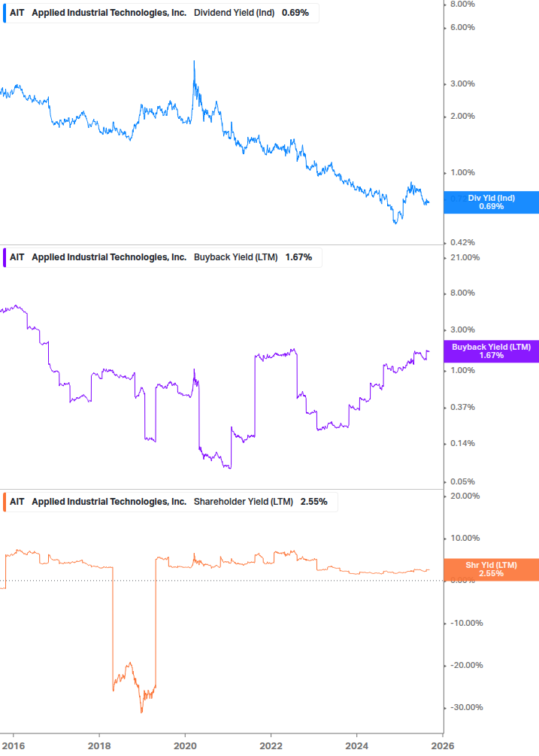Click the blue 'Div Yld (Ind)' axis tag
Image resolution: width=539 pixels, height=756 pixels.
(x=491, y=202)
